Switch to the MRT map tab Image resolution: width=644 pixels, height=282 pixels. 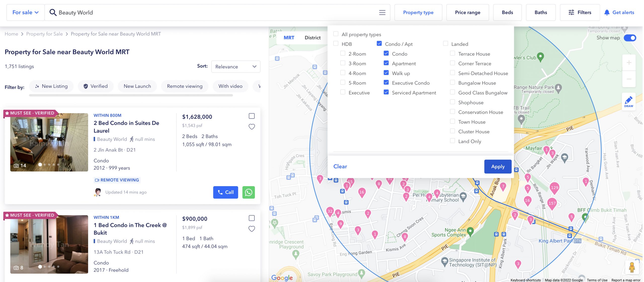(x=289, y=38)
